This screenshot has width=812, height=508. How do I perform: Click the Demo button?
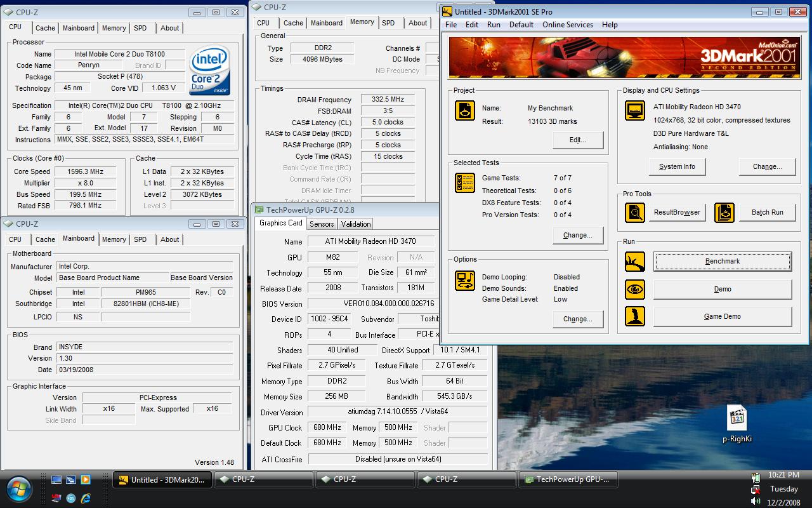723,289
